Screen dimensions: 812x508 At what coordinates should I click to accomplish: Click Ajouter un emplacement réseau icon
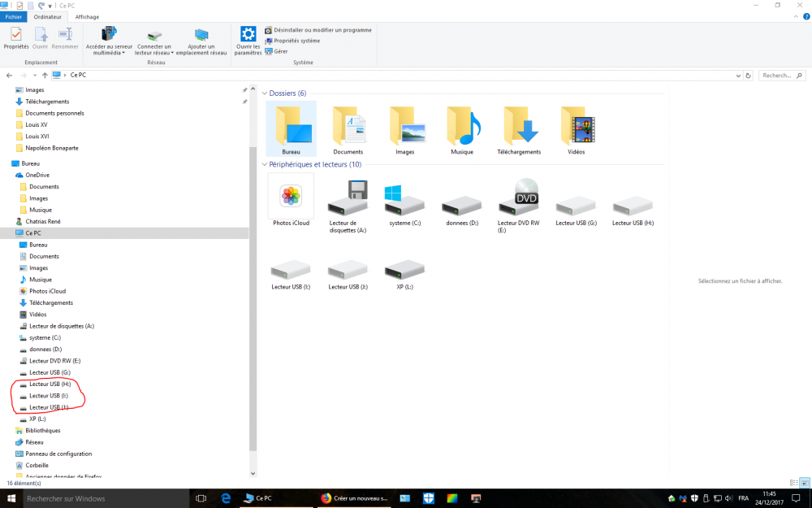point(201,36)
